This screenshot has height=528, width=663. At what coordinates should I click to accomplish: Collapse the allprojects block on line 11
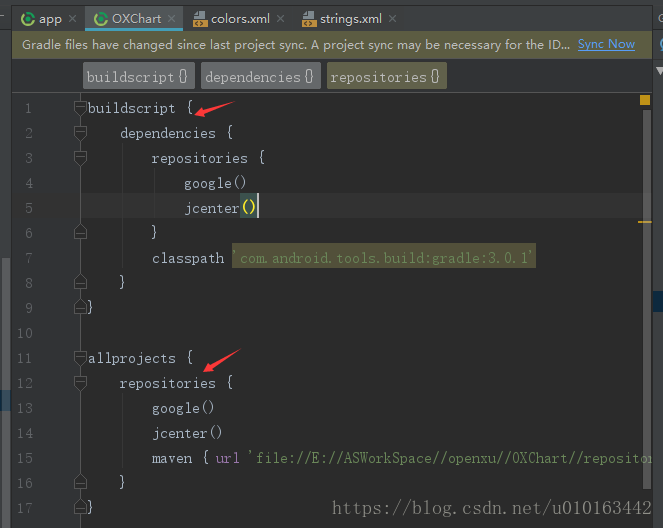80,358
